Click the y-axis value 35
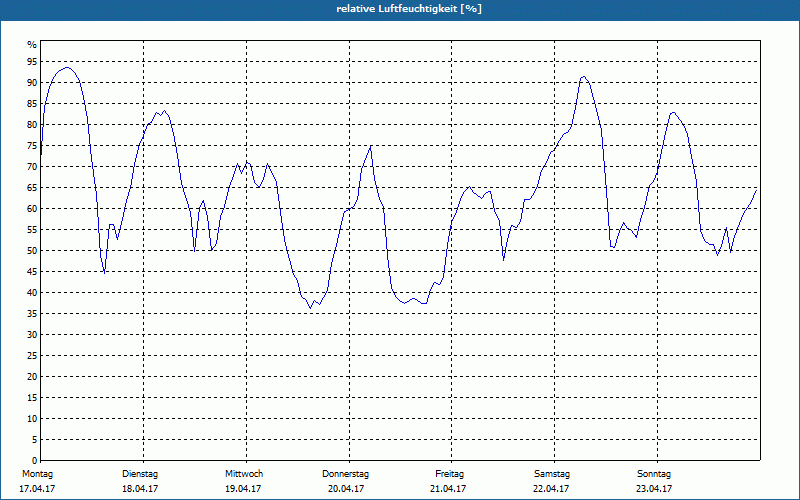Screen dimensions: 800x500 tap(32, 314)
